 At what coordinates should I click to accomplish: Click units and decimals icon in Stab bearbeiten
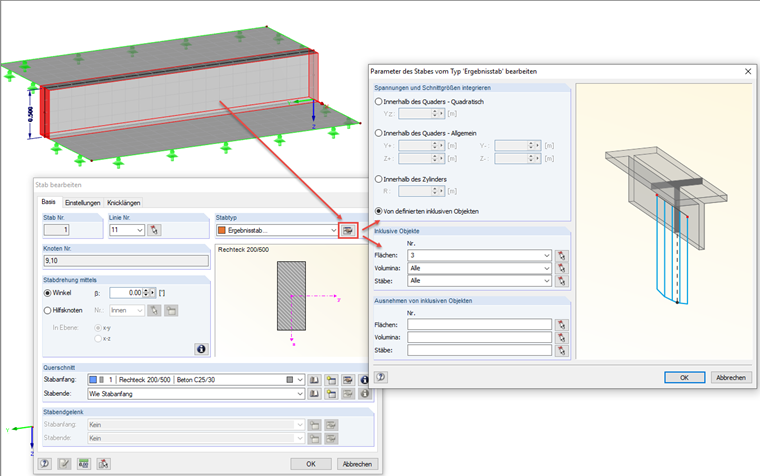coord(84,464)
